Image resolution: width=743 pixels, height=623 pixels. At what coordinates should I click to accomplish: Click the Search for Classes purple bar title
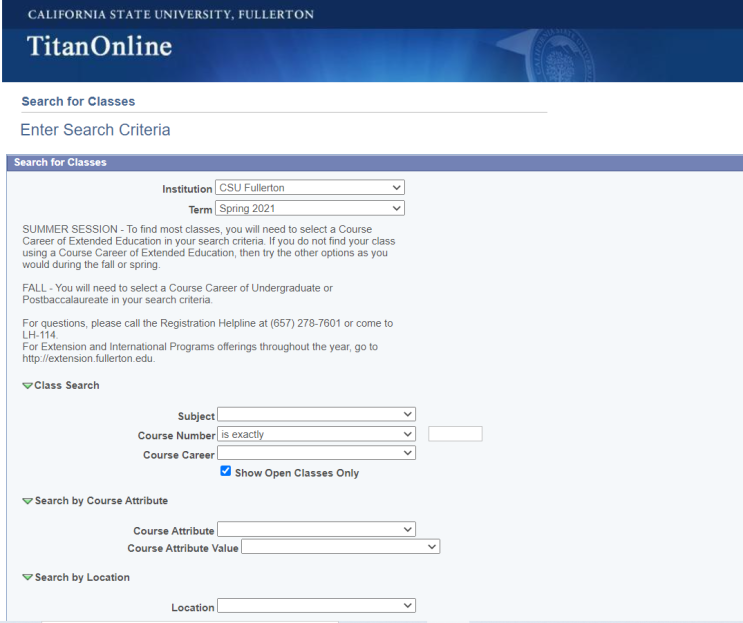[x=60, y=162]
